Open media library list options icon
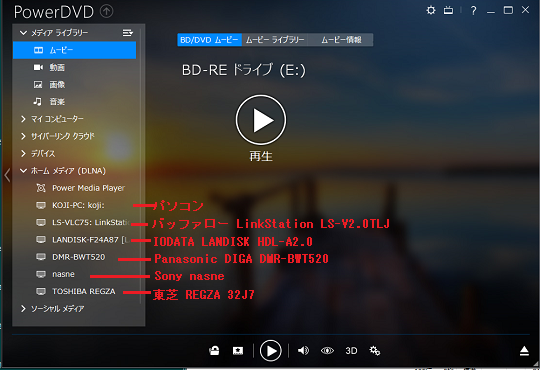Viewport: 540px width, 370px height. point(128,33)
